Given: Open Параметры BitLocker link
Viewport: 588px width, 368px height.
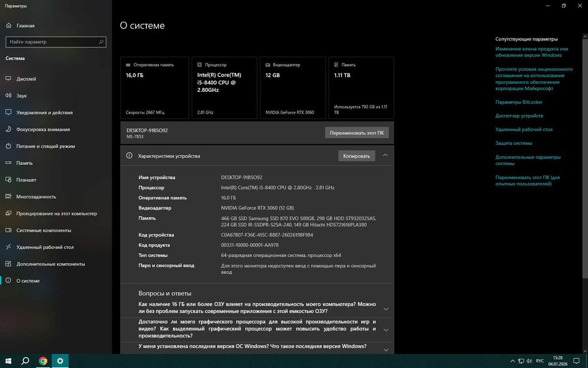Looking at the screenshot, I should pos(519,102).
